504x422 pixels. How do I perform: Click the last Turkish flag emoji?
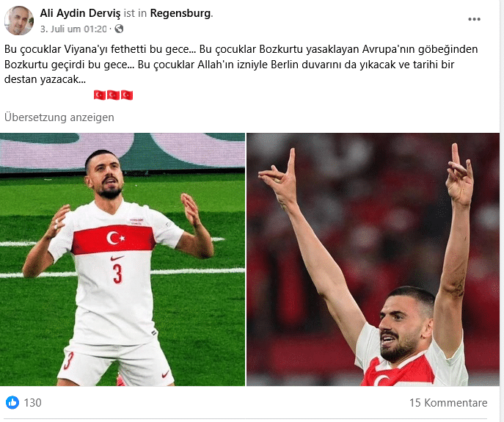pyautogui.click(x=127, y=95)
